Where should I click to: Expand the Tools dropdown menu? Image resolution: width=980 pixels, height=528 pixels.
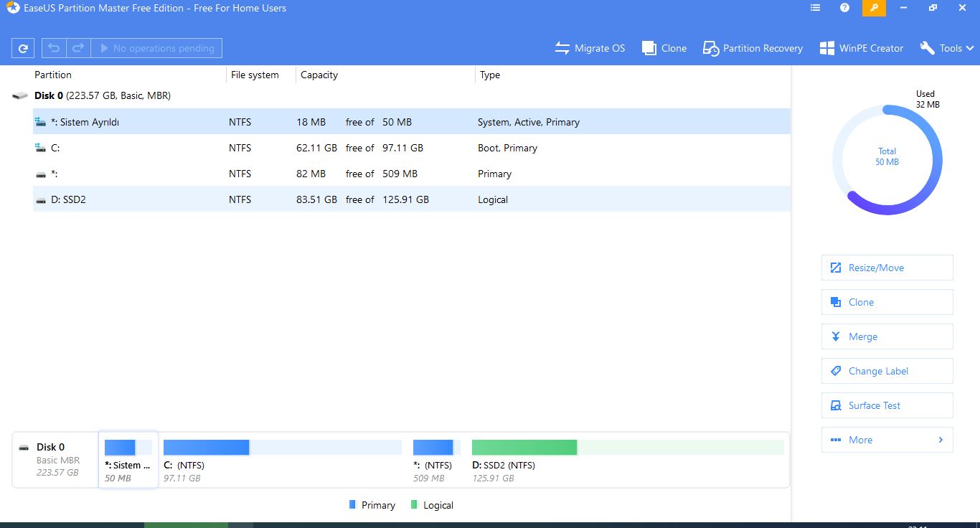click(946, 48)
